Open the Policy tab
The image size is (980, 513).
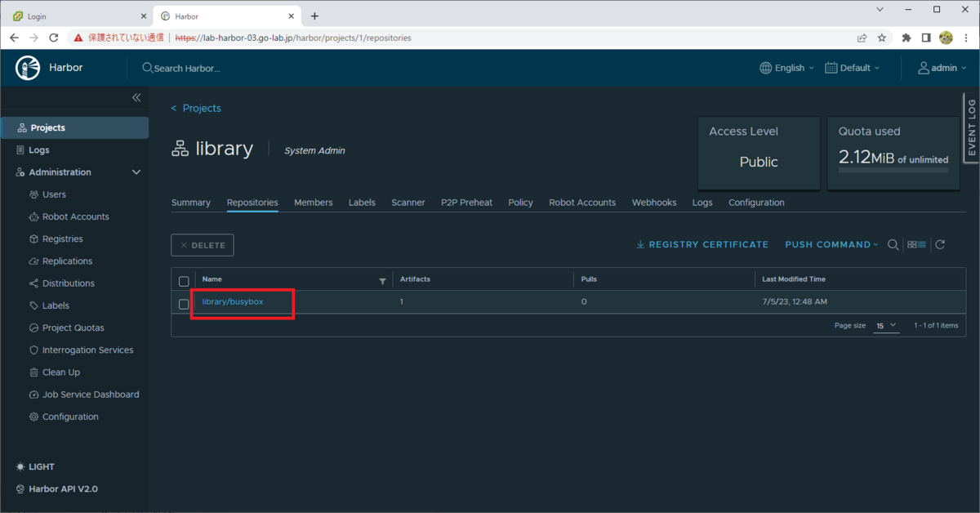(x=520, y=203)
